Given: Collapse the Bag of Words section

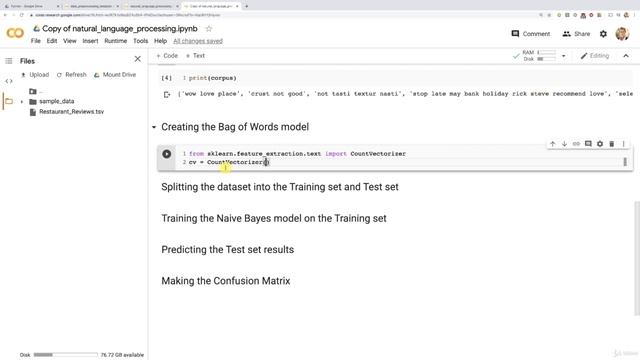Looking at the screenshot, I should (x=154, y=127).
